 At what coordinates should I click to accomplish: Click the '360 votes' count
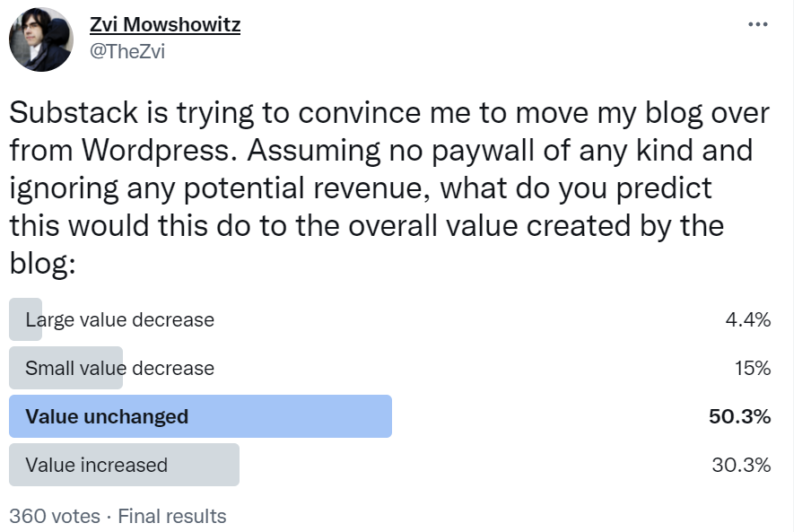pos(51,516)
